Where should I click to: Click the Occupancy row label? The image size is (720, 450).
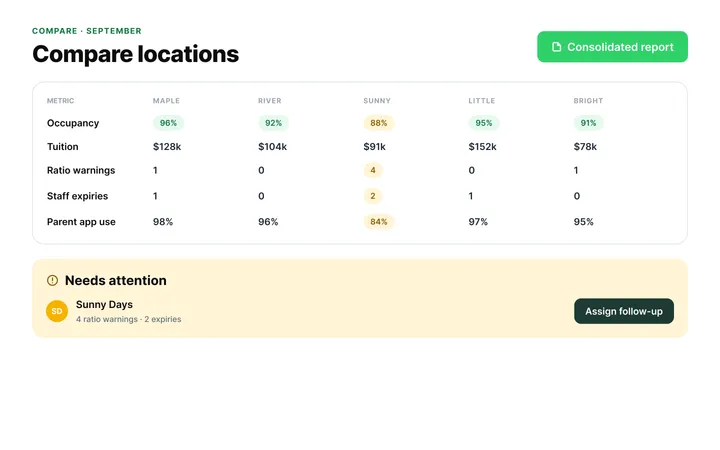coord(73,123)
